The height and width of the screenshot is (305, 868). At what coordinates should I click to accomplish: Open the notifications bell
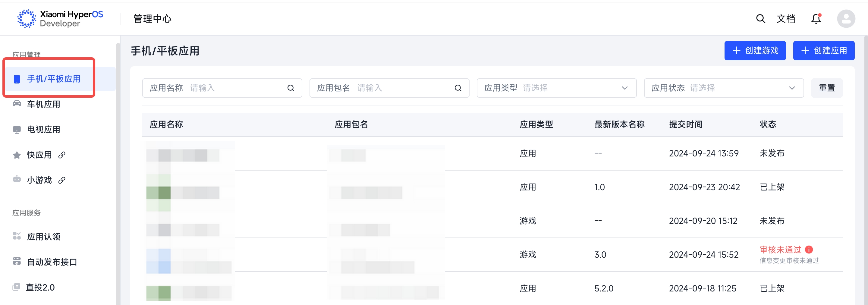(x=816, y=19)
